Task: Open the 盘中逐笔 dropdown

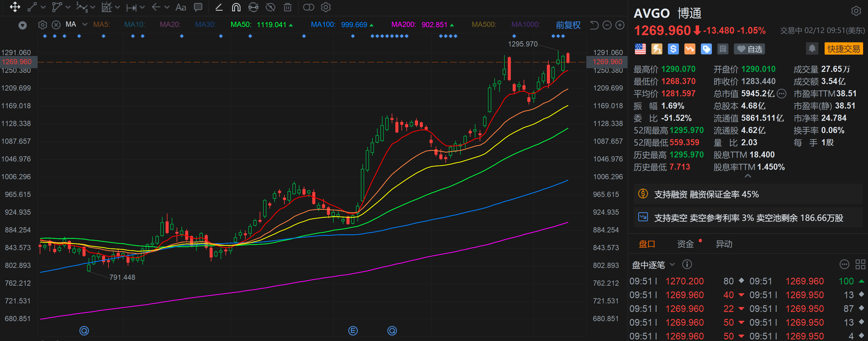Action: point(653,265)
